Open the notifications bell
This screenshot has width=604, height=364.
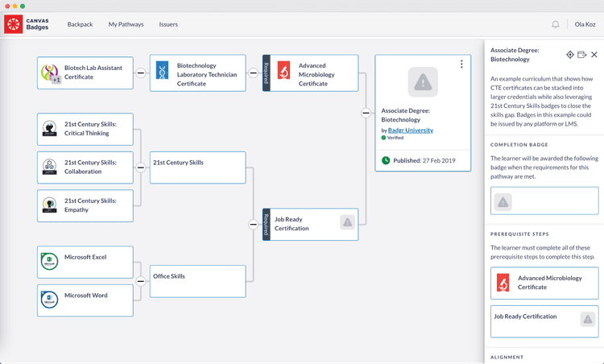[x=556, y=24]
